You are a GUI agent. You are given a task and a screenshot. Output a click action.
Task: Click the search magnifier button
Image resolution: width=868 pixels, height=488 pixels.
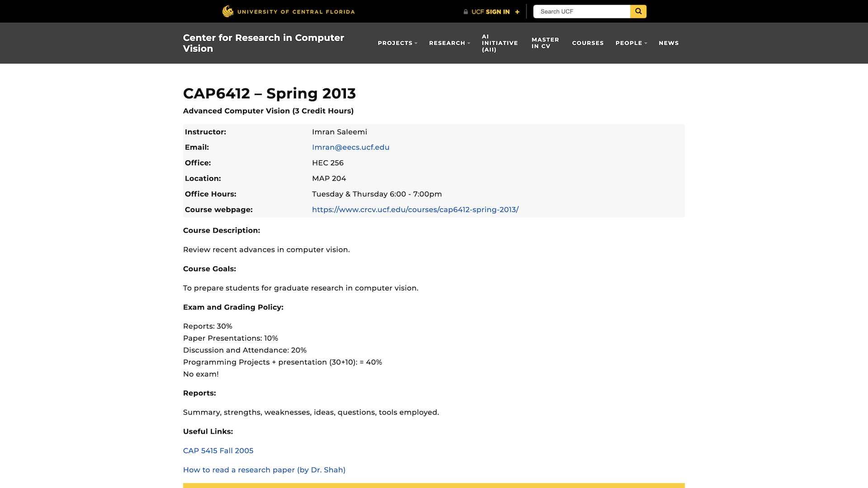(638, 11)
